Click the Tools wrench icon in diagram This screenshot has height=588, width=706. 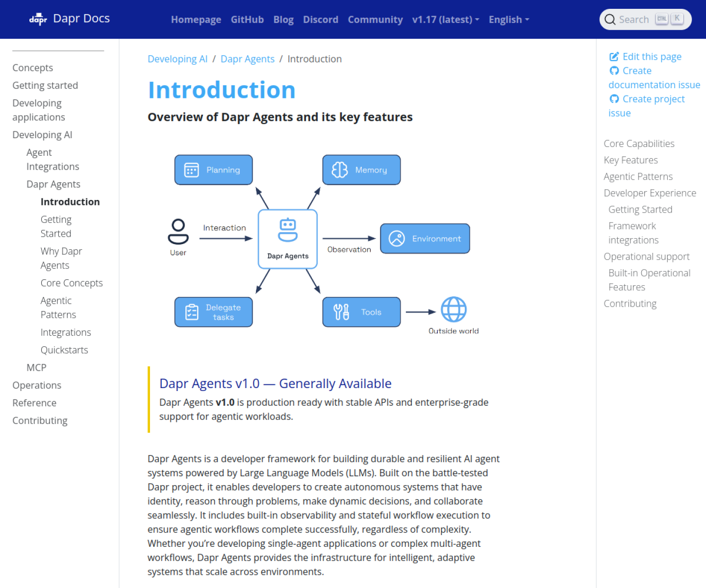(341, 312)
